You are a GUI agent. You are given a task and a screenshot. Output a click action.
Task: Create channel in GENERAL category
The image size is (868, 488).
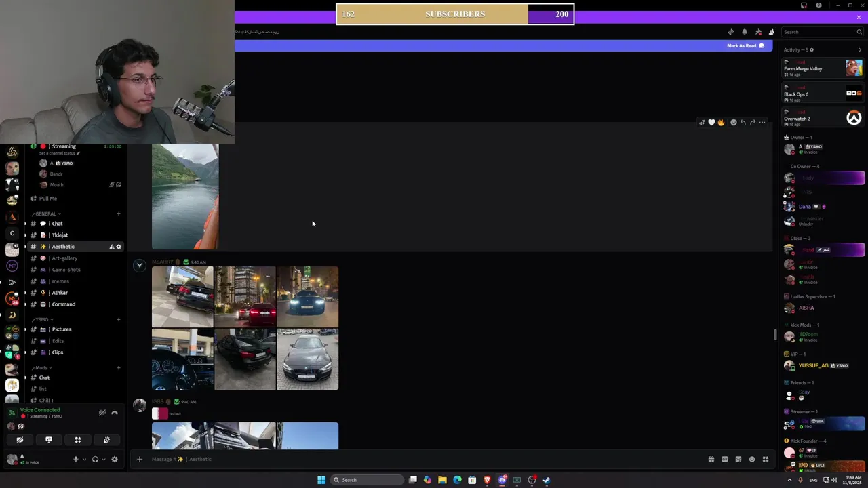(x=118, y=213)
